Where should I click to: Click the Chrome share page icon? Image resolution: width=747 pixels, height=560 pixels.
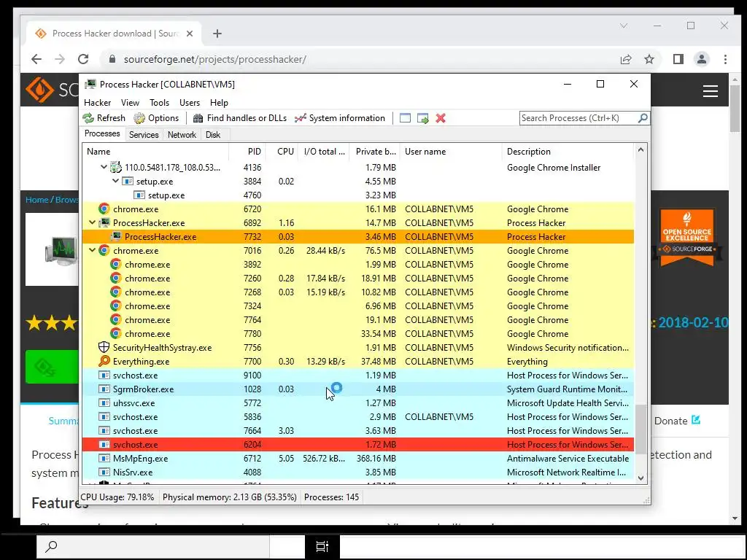click(625, 59)
